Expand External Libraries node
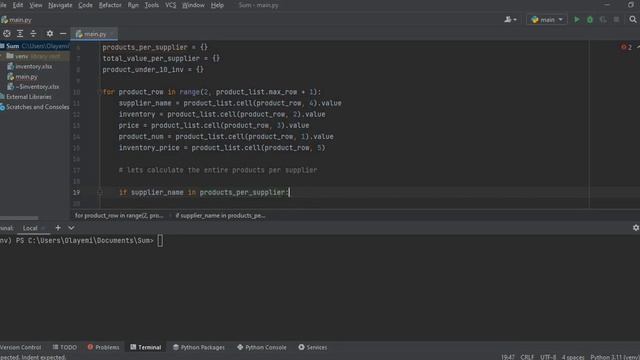Image resolution: width=640 pixels, height=360 pixels. click(29, 97)
